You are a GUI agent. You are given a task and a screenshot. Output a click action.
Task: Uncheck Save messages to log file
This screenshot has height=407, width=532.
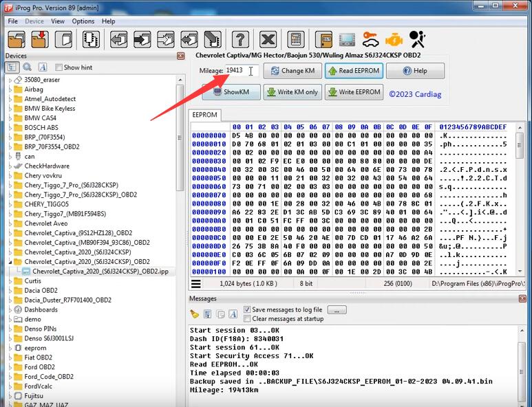[x=247, y=309]
